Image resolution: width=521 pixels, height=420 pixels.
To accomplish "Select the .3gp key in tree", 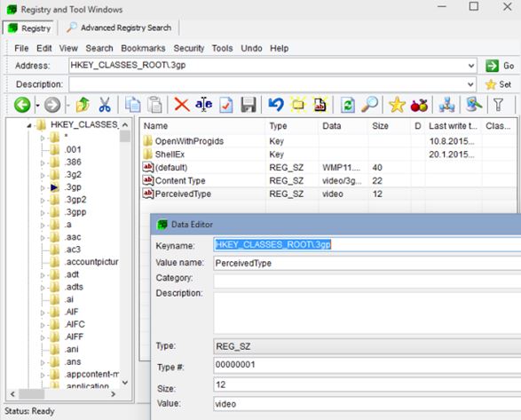I will point(73,187).
